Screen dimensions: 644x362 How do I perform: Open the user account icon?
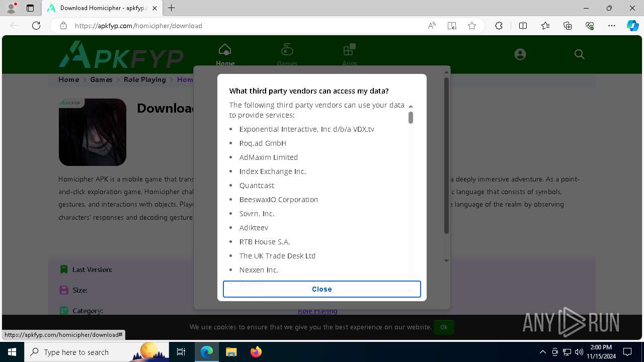(x=520, y=54)
